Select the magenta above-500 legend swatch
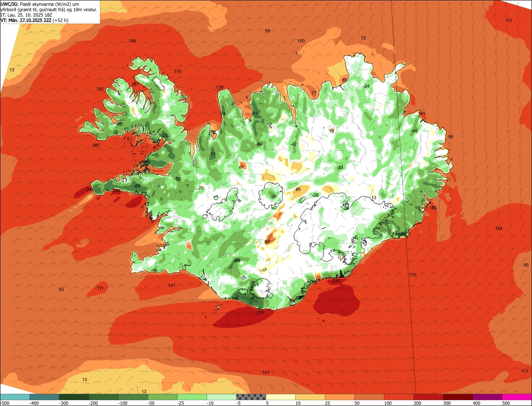Image resolution: width=532 pixels, height=406 pixels. [517, 397]
